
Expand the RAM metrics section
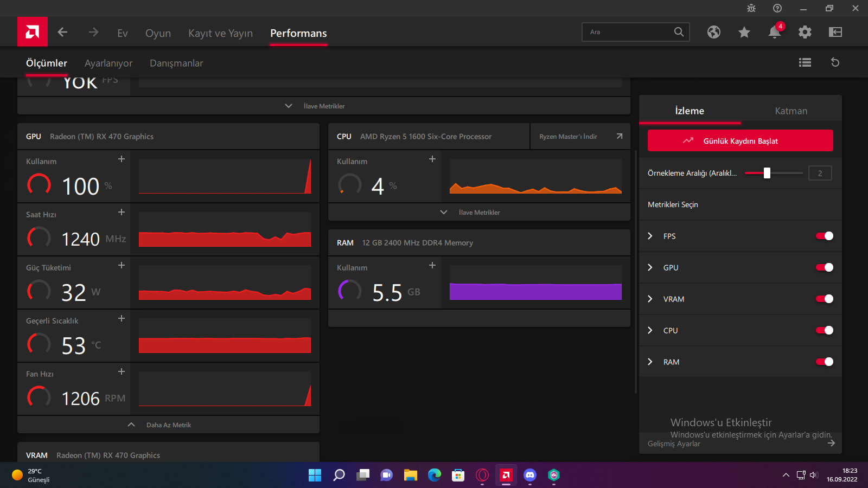pos(650,362)
